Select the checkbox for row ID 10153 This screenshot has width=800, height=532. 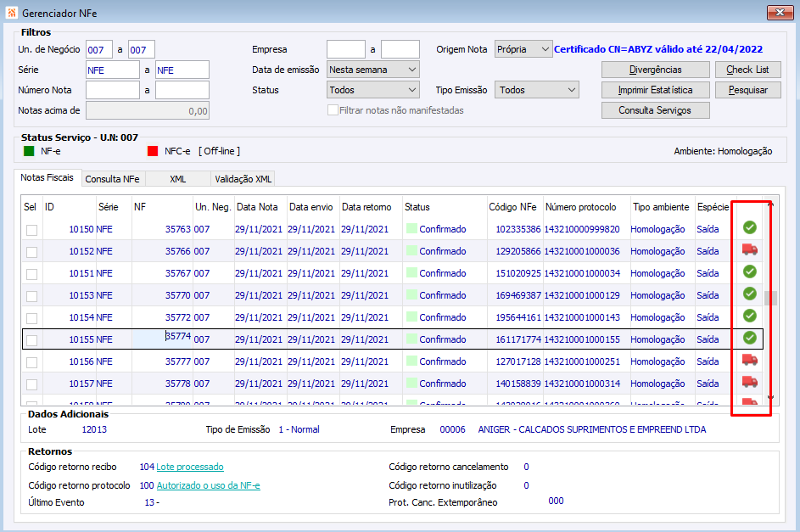click(31, 296)
